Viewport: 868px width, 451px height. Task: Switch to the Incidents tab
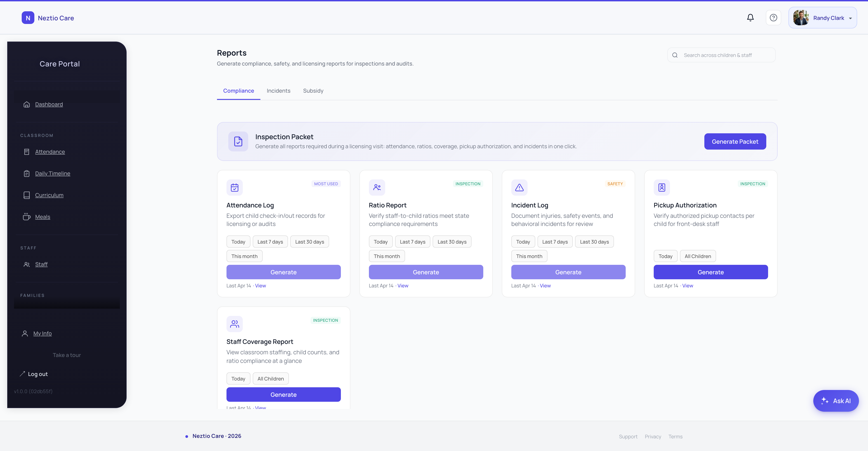(278, 91)
